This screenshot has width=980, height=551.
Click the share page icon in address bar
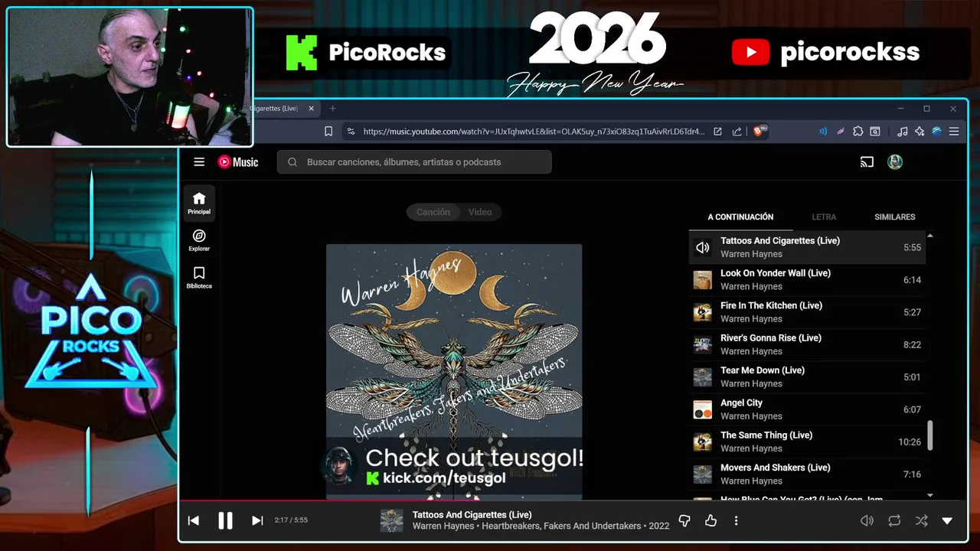pyautogui.click(x=737, y=132)
